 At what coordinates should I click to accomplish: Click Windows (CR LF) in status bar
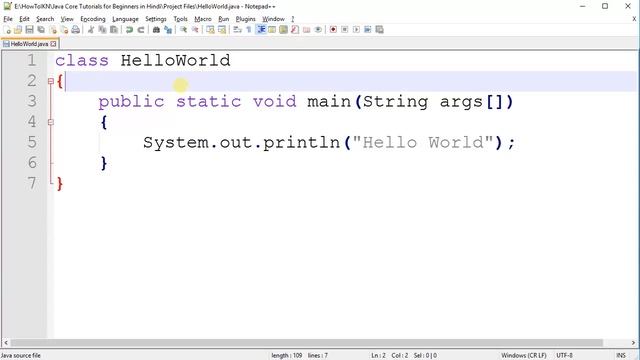tap(523, 356)
